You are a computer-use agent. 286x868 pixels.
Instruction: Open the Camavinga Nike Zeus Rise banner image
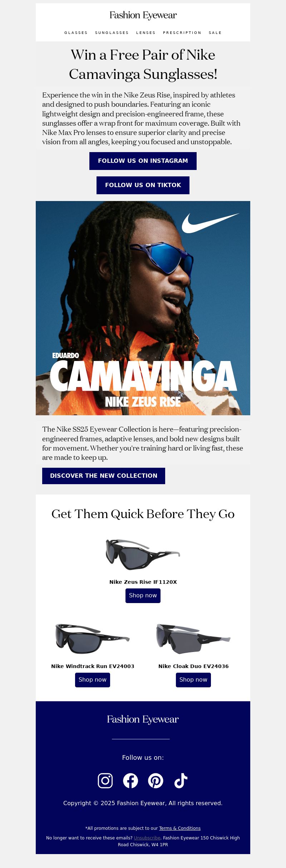[x=143, y=308]
